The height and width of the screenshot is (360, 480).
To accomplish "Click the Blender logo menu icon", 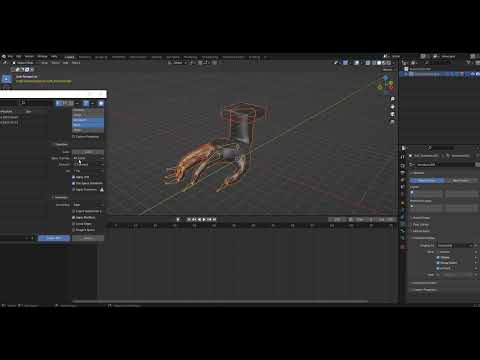I will 4,56.
